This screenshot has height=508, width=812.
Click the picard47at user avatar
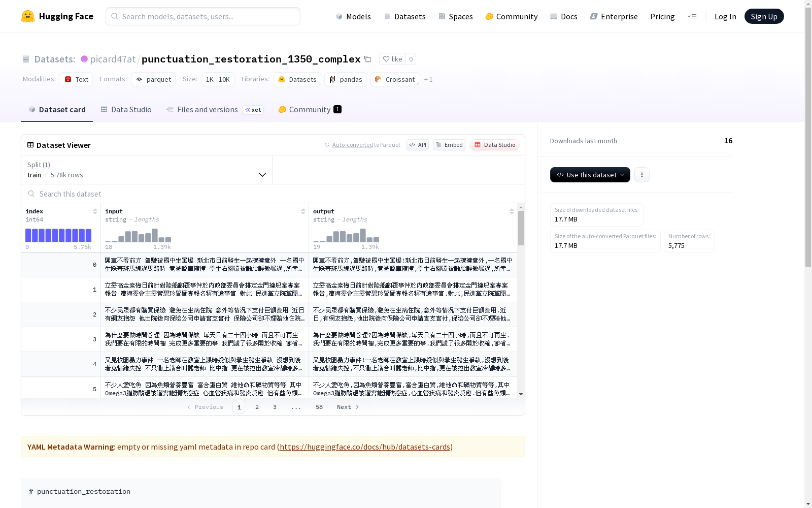coord(84,59)
